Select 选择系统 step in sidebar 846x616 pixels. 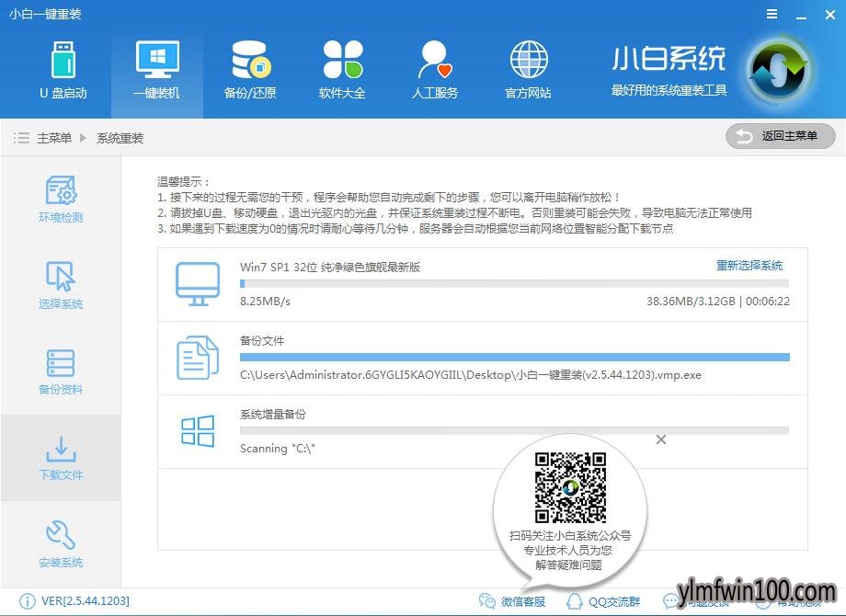(61, 285)
